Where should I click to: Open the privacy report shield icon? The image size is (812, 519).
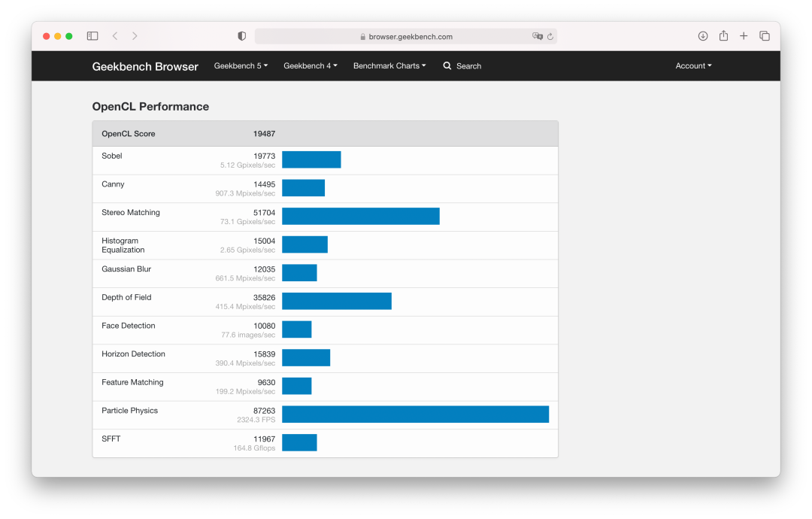point(241,36)
